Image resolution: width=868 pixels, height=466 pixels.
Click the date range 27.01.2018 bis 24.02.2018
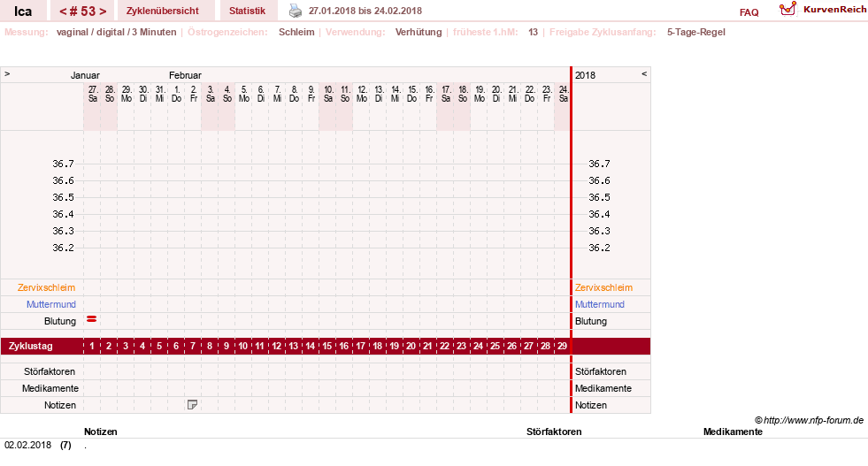(365, 11)
